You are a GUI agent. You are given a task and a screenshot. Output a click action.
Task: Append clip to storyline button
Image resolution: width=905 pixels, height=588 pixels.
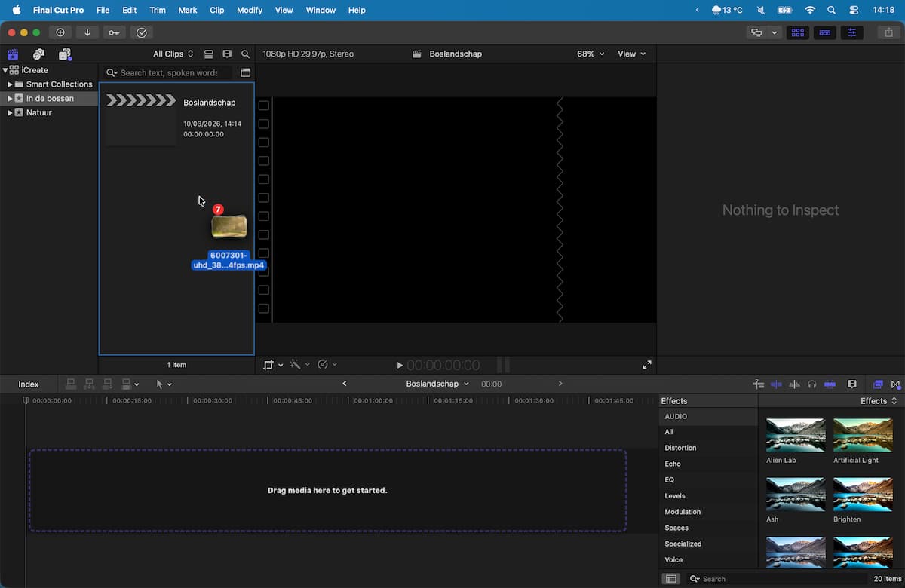(108, 384)
